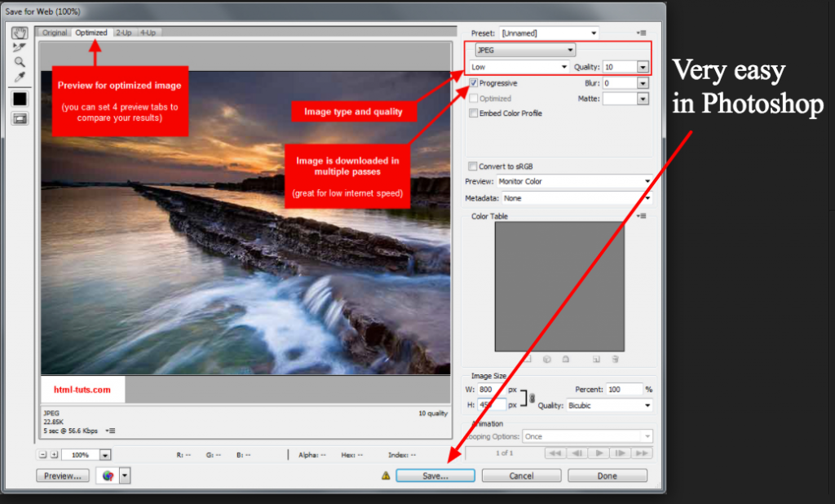
Task: Click the '1 of 1' frame counter
Action: (x=504, y=453)
